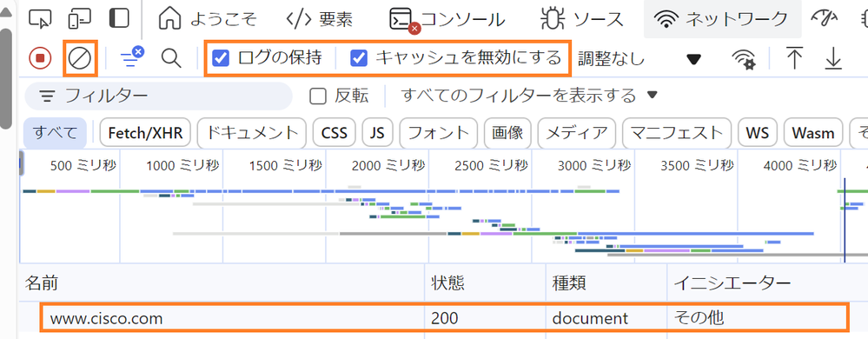Sort by 状態 column header
The width and height of the screenshot is (868, 339).
(485, 283)
